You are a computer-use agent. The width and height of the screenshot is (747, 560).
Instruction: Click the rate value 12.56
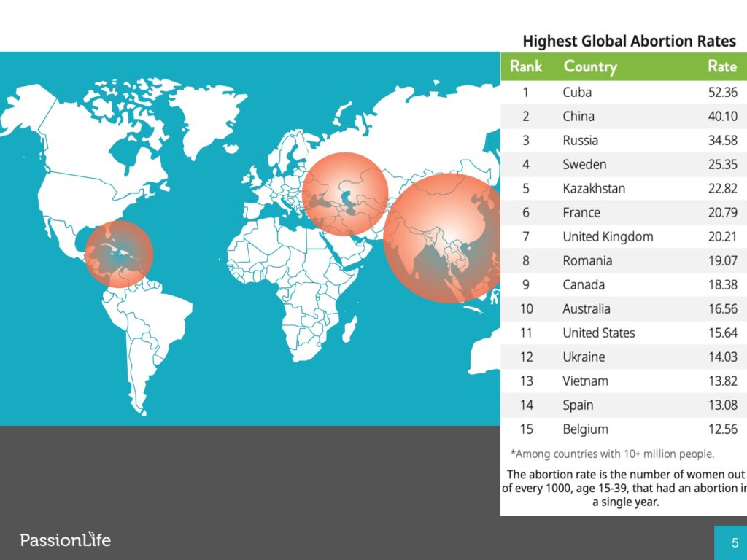pyautogui.click(x=723, y=429)
